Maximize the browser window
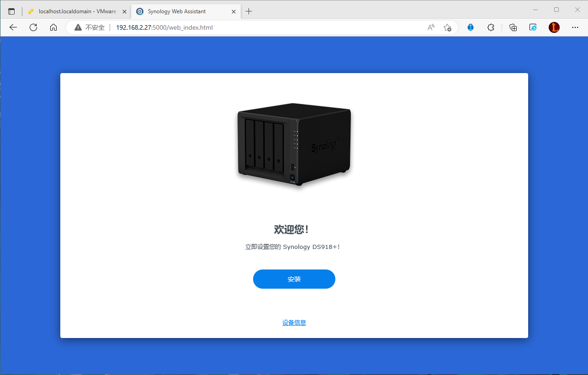The height and width of the screenshot is (375, 588). pyautogui.click(x=556, y=10)
